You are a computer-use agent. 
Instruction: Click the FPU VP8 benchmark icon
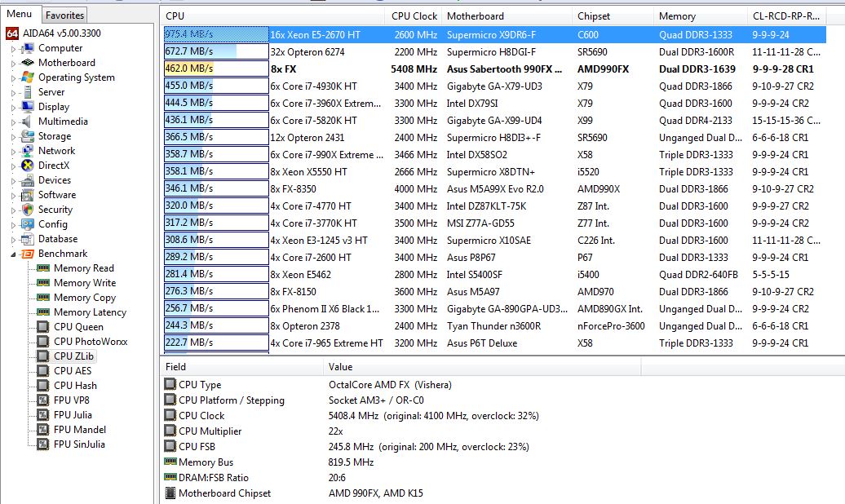tap(43, 400)
